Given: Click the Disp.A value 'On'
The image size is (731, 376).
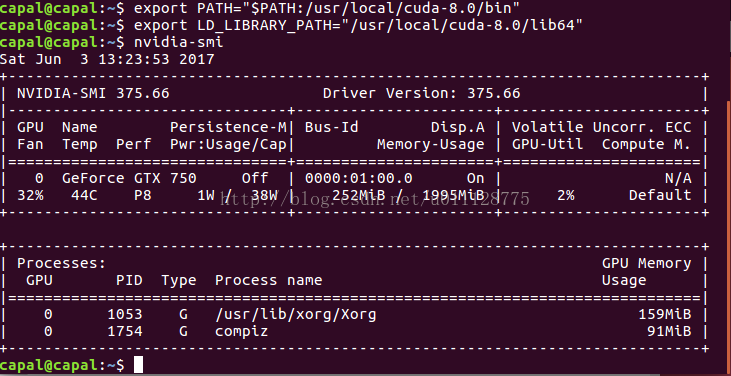Looking at the screenshot, I should coord(476,178).
